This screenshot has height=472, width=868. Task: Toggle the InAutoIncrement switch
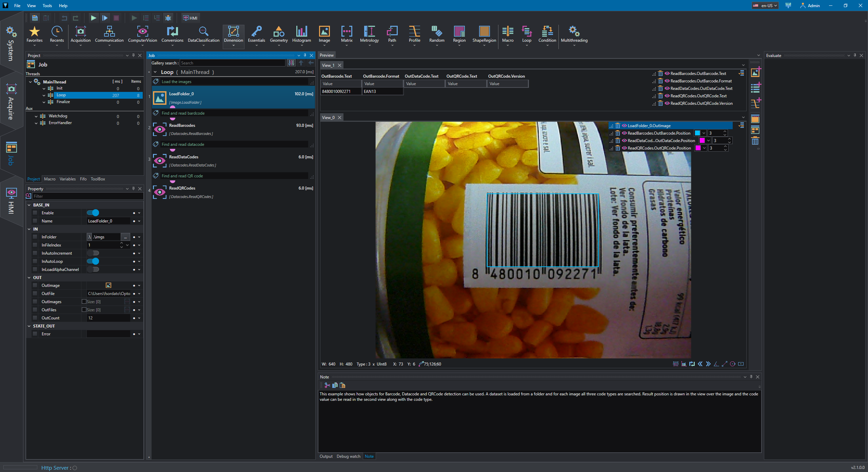pos(93,253)
